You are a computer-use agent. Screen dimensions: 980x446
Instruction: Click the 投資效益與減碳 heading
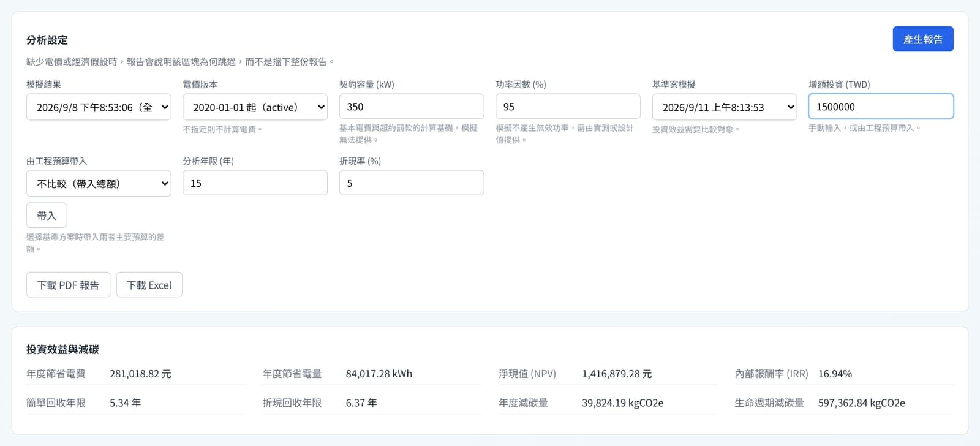click(x=62, y=349)
